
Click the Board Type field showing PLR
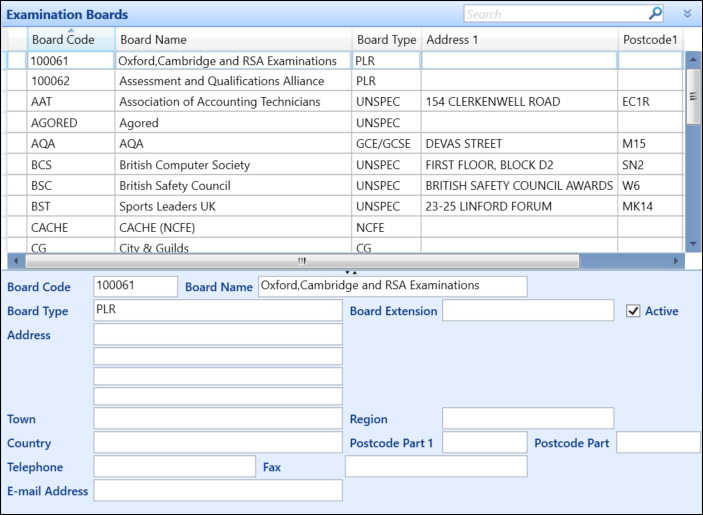pos(218,310)
